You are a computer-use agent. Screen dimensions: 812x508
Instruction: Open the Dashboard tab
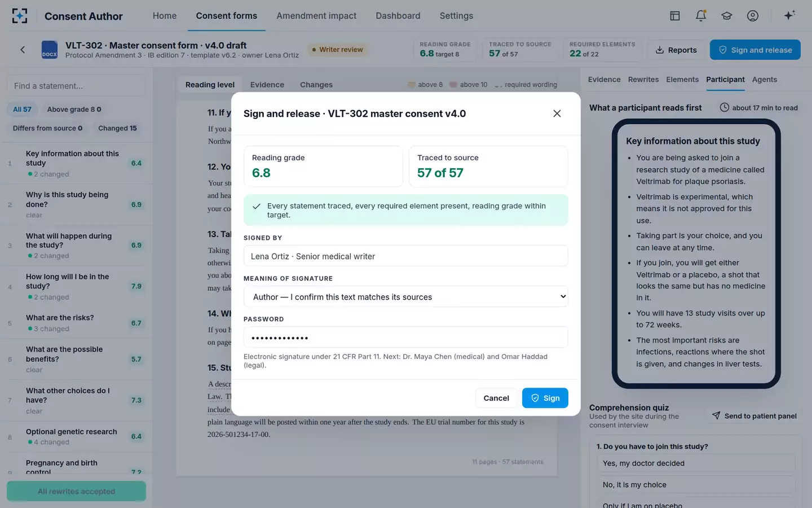tap(398, 16)
